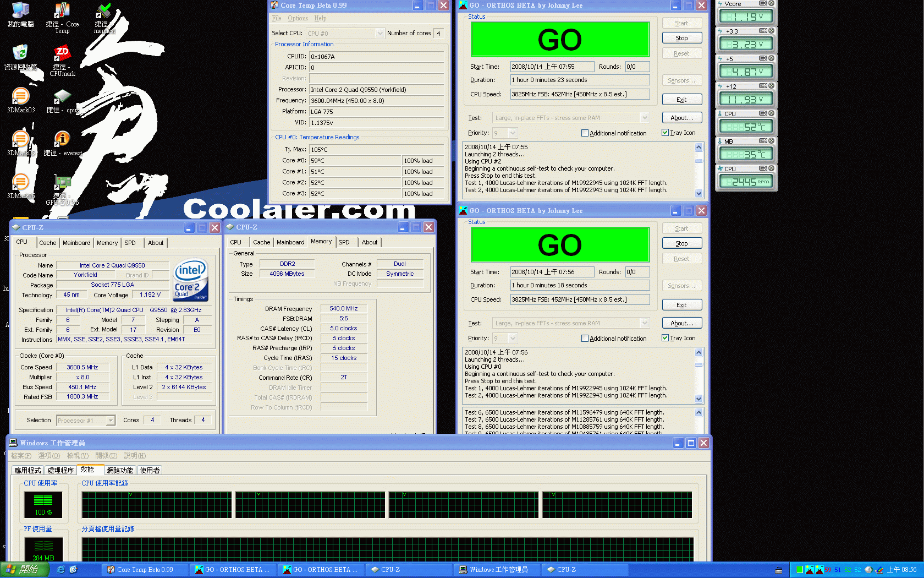Expand the Select CPU dropdown in Core Temp
924x578 pixels.
(x=380, y=34)
